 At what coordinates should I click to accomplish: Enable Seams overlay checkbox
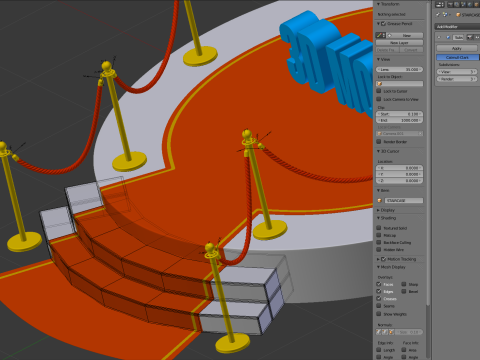click(x=379, y=306)
